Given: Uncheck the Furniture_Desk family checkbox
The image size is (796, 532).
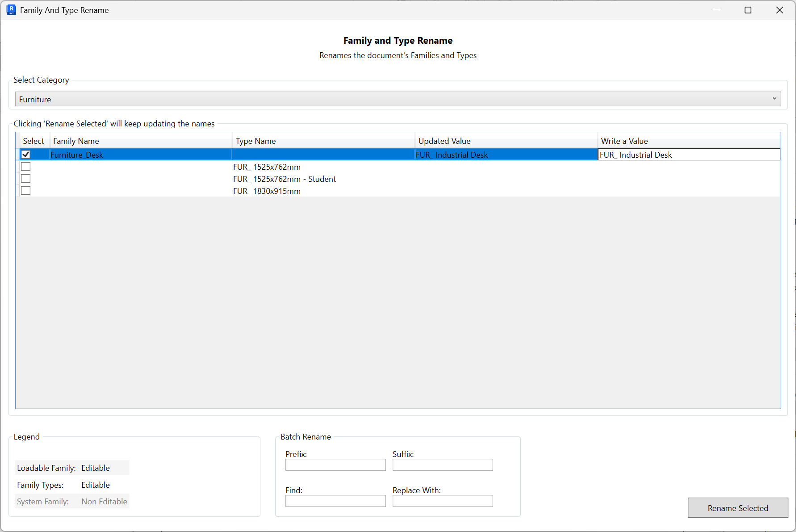Looking at the screenshot, I should (26, 155).
